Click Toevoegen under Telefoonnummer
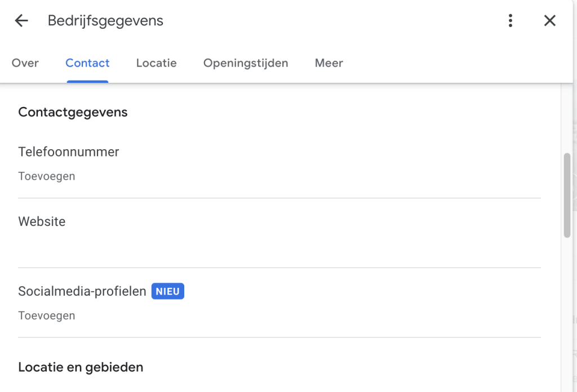The width and height of the screenshot is (577, 392). coord(47,176)
